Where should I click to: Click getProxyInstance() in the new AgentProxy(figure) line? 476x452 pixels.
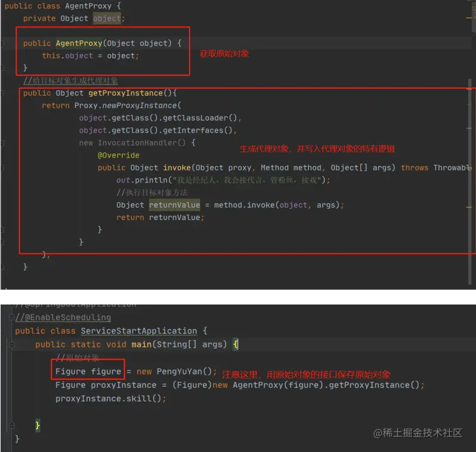374,385
